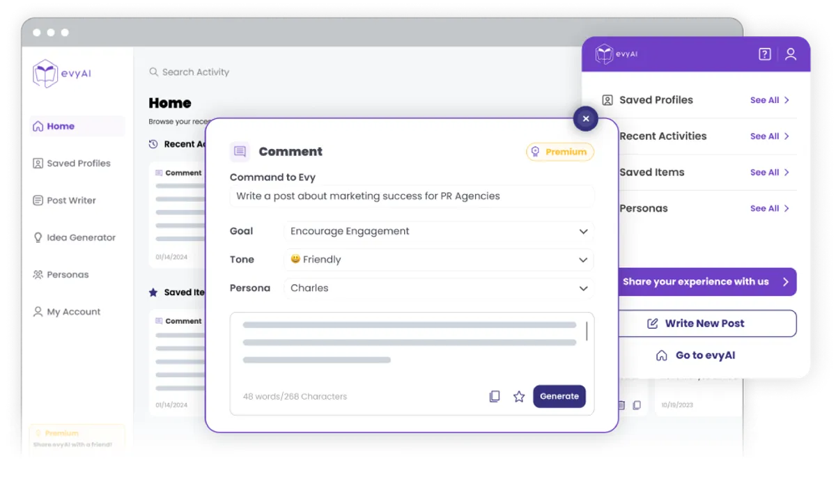836x504 pixels.
Task: Open Saved Profiles in the sidebar
Action: pyautogui.click(x=72, y=163)
